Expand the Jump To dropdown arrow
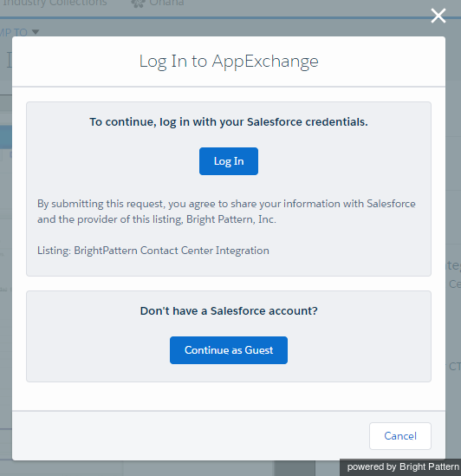The height and width of the screenshot is (476, 461). point(36,32)
